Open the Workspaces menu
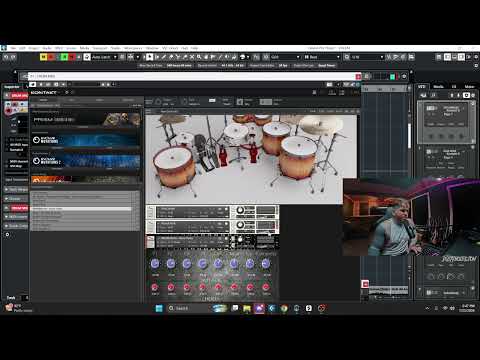The image size is (480, 360). coord(133,48)
